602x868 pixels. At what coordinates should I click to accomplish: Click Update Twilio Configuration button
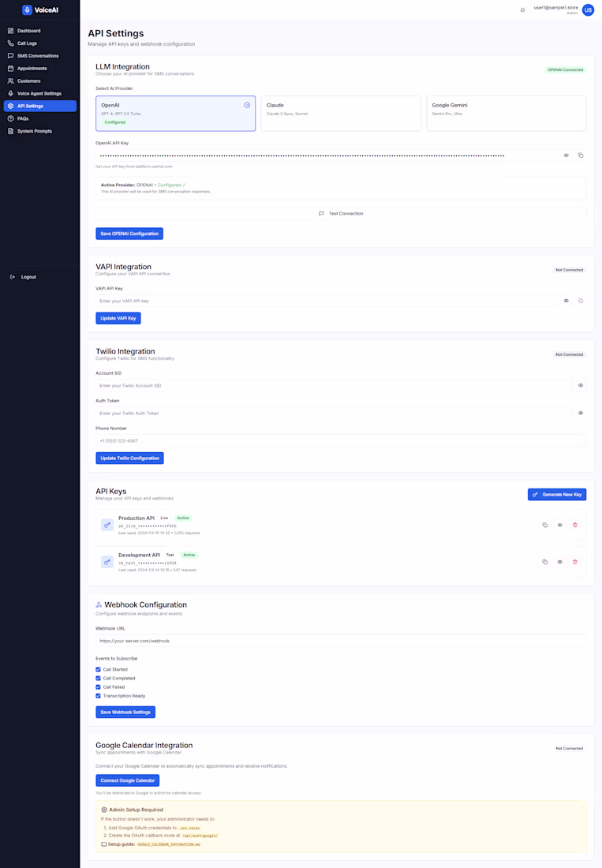[x=129, y=458]
